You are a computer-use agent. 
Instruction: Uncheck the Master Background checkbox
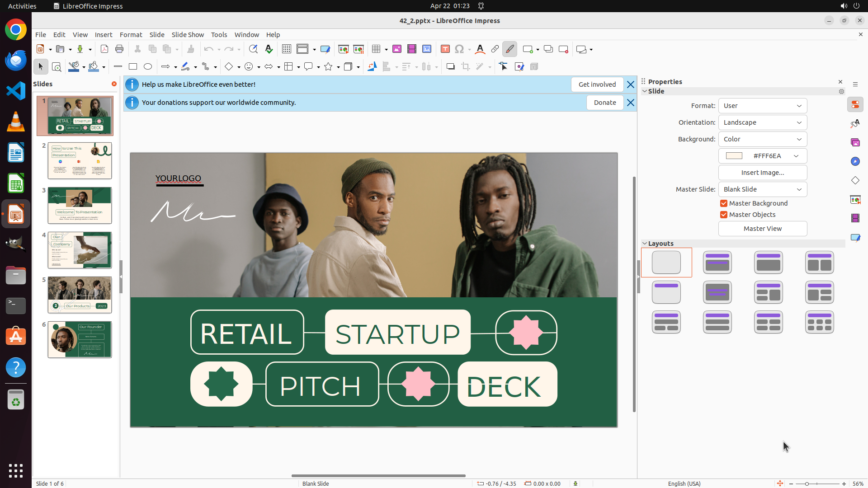[724, 203]
